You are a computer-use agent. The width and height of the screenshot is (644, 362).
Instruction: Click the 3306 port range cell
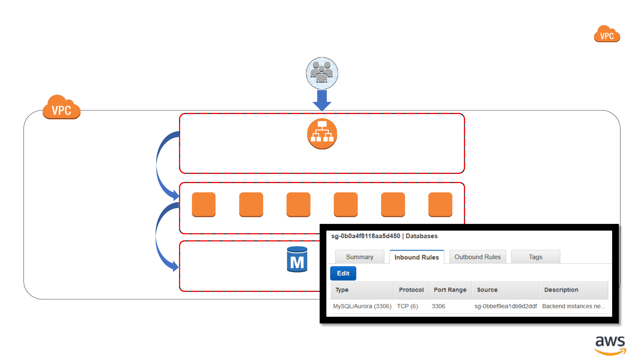(438, 306)
